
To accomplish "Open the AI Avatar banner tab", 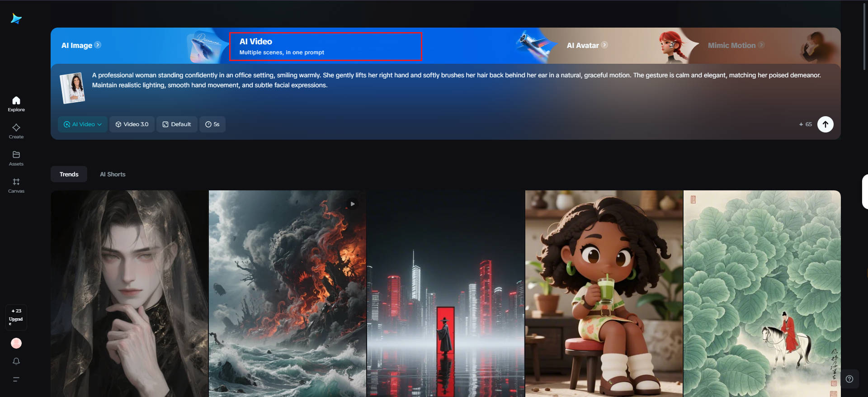I will click(587, 45).
